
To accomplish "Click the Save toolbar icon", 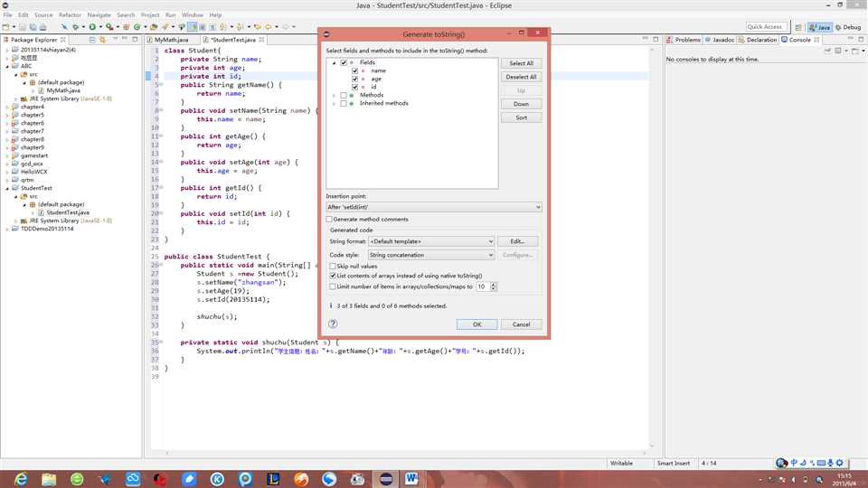I will pyautogui.click(x=23, y=26).
